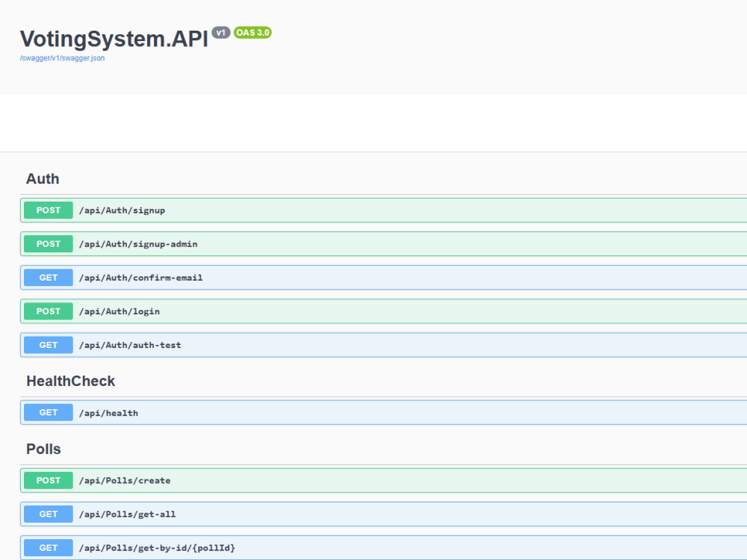Click the POST badge for Polls/create
747x560 pixels.
pos(48,480)
